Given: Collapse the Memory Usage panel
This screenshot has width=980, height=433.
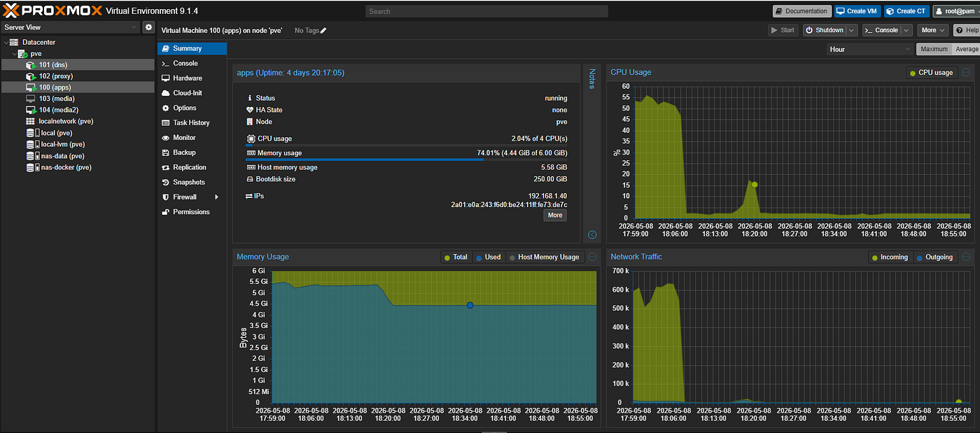Looking at the screenshot, I should pos(592,257).
